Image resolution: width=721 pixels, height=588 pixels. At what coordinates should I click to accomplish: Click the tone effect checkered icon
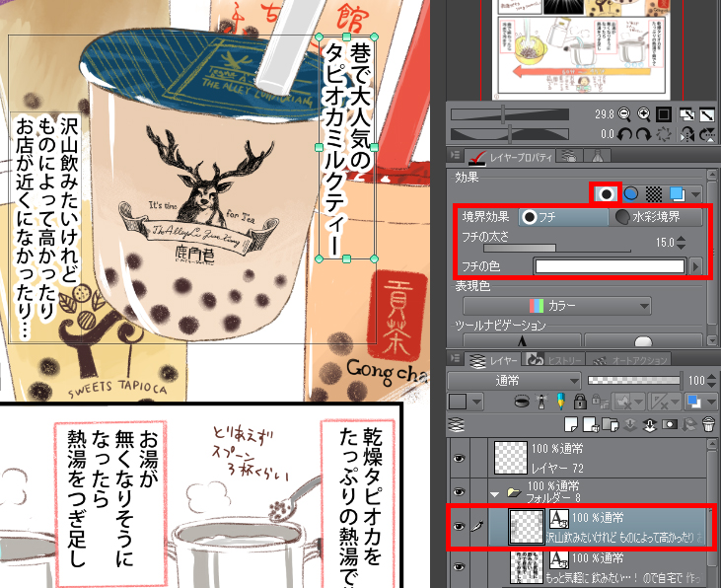coord(652,193)
